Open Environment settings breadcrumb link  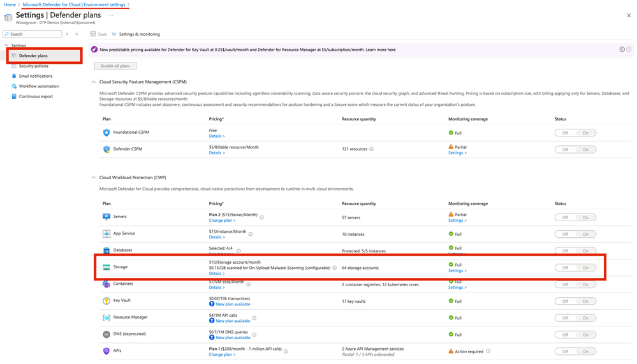click(x=74, y=4)
